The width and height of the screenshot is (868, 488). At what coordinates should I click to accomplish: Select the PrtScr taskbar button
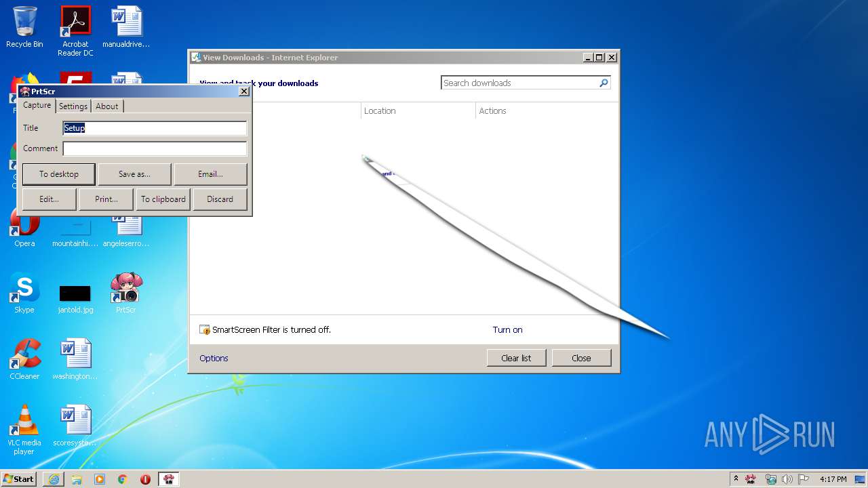pyautogui.click(x=169, y=479)
